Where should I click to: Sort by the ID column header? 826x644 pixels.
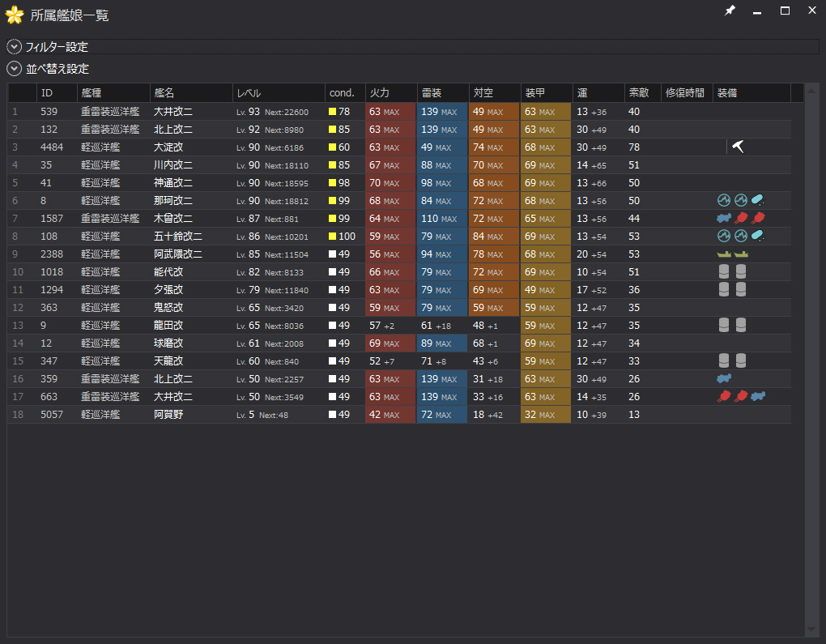coord(57,93)
